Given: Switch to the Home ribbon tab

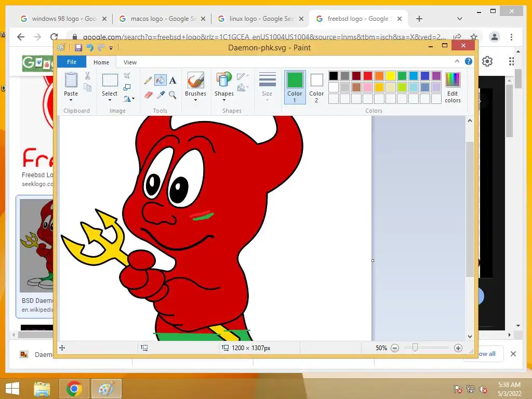Looking at the screenshot, I should (x=101, y=62).
